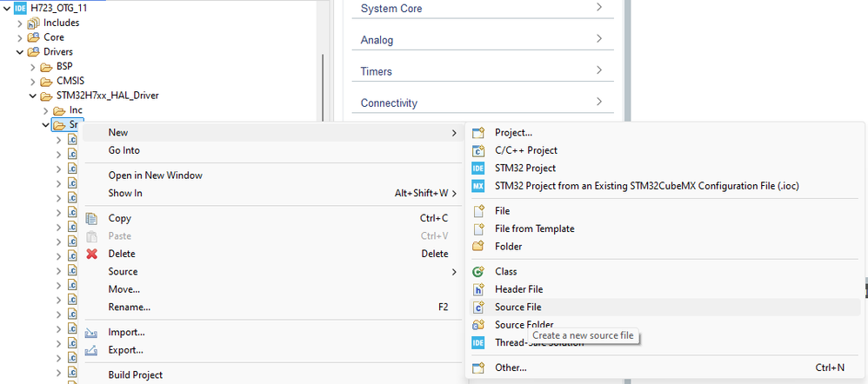Screen dimensions: 868x384
Task: Choose Header File from New submenu
Action: pyautogui.click(x=664, y=289)
